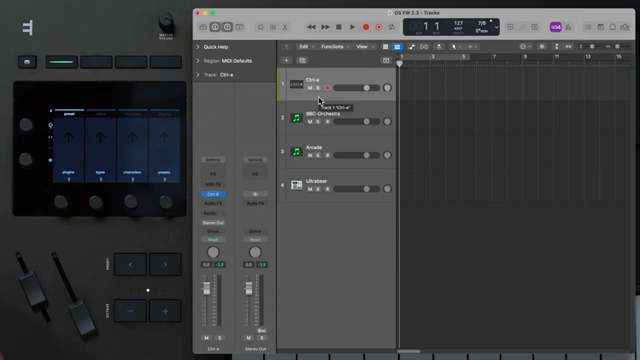640x360 pixels.
Task: Toggle the Inspector button in control bar
Action: pos(215,27)
